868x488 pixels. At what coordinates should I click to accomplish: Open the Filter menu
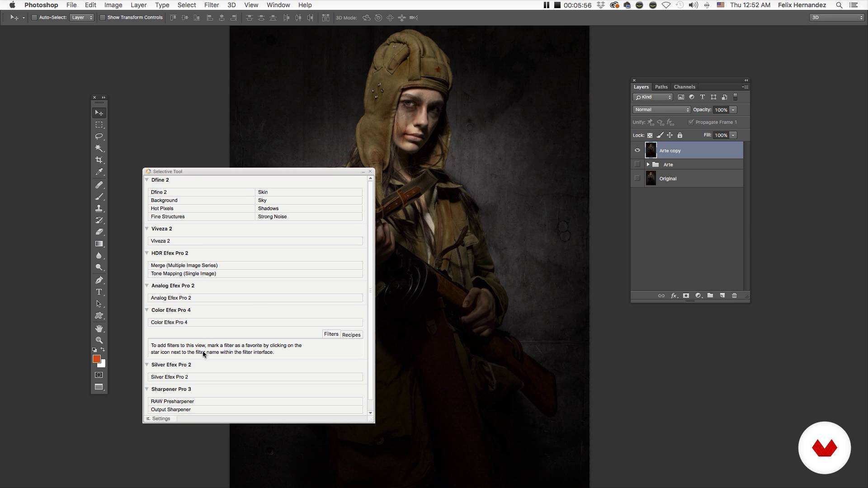pos(211,5)
